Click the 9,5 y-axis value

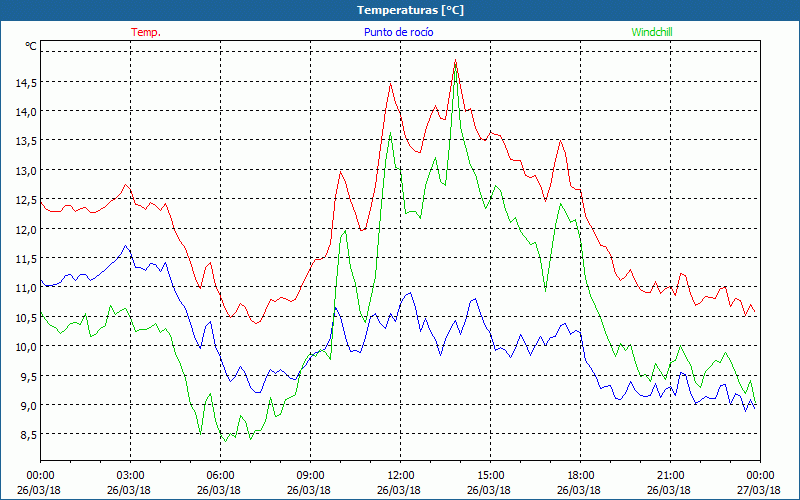(x=29, y=376)
